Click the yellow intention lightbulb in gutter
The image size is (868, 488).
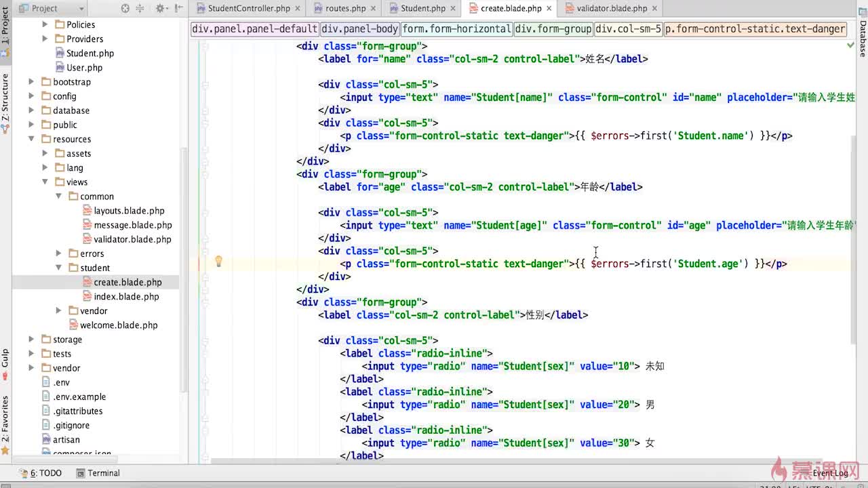[218, 261]
